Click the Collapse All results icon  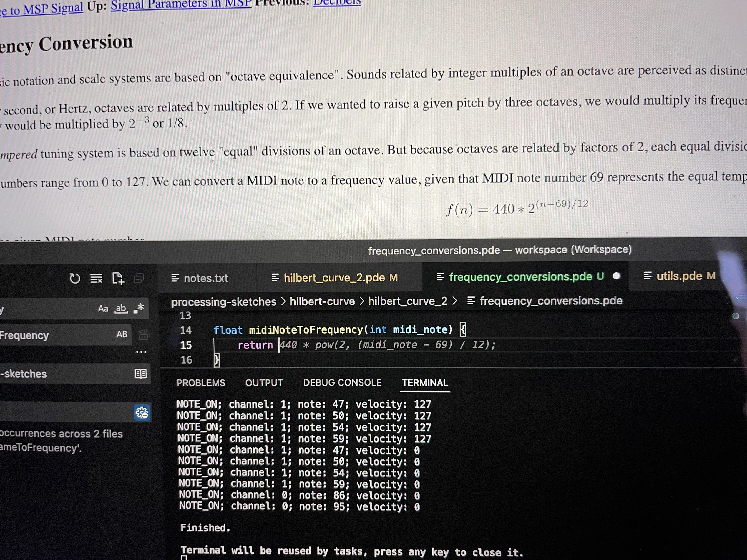139,278
